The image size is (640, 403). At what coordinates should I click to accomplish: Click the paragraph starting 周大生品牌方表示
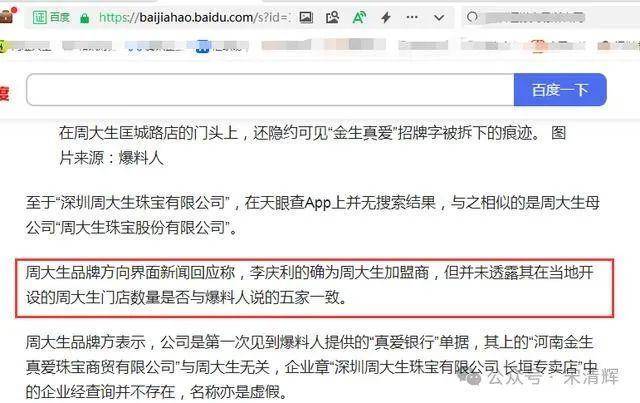pyautogui.click(x=313, y=367)
